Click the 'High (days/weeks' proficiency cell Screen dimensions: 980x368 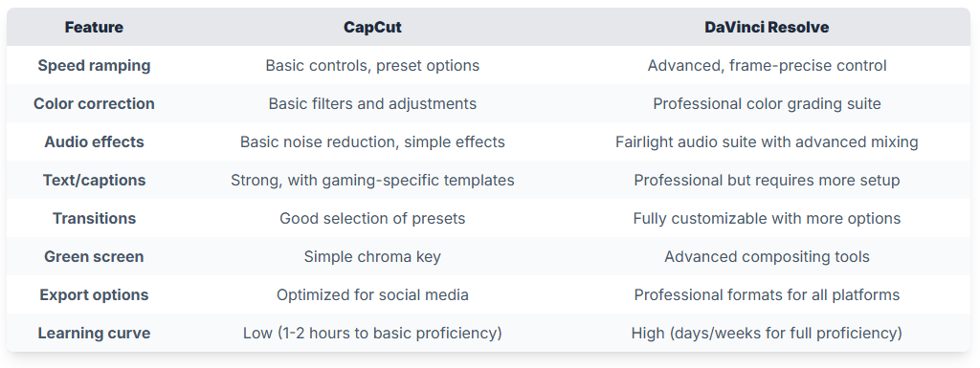[767, 333]
